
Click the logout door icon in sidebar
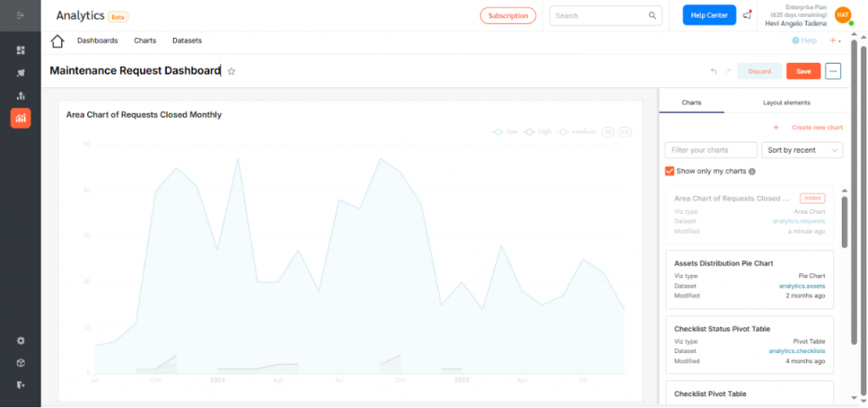[20, 385]
